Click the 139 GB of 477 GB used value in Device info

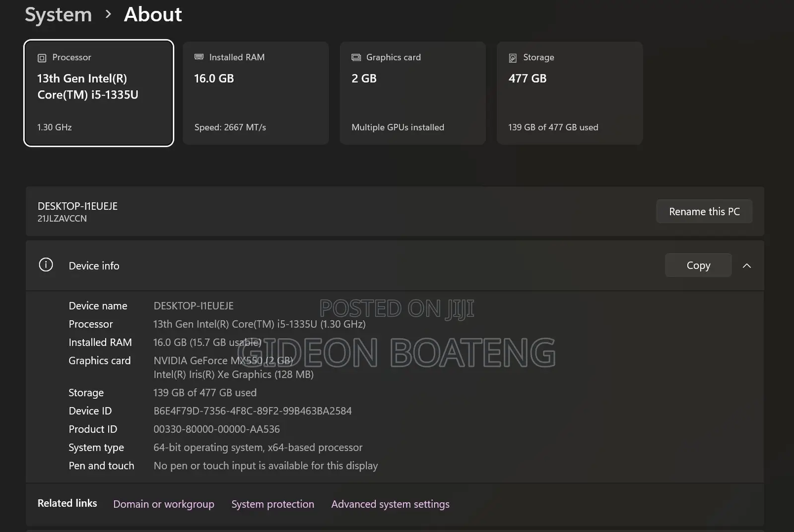[x=205, y=393]
